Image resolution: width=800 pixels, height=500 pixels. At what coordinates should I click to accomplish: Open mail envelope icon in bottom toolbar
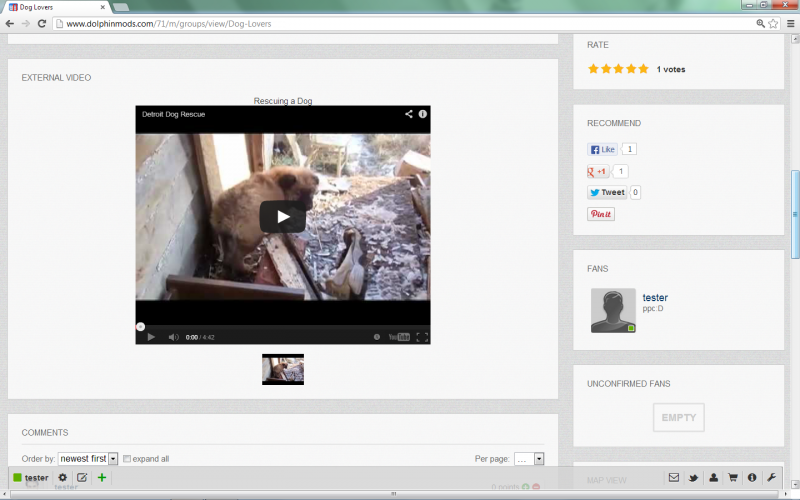point(674,478)
